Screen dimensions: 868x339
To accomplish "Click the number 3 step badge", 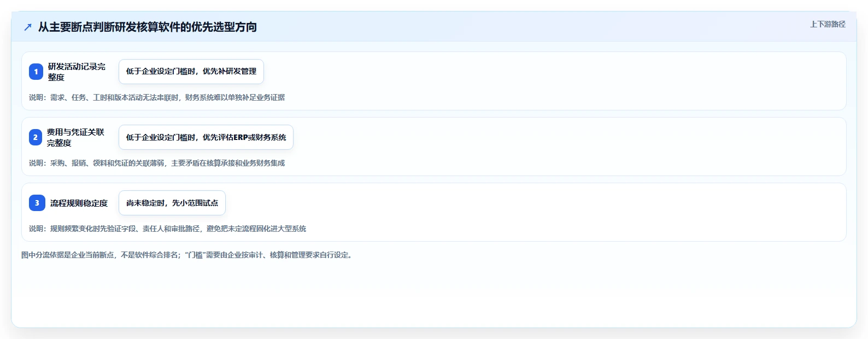I will (37, 203).
